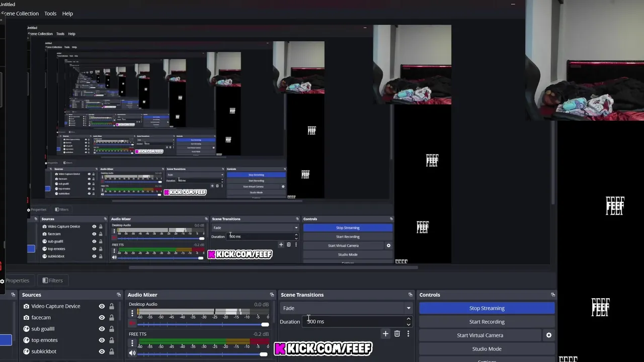Viewport: 644px width, 362px height.
Task: Open Desktop Audio three-dot options menu
Action: tap(132, 313)
